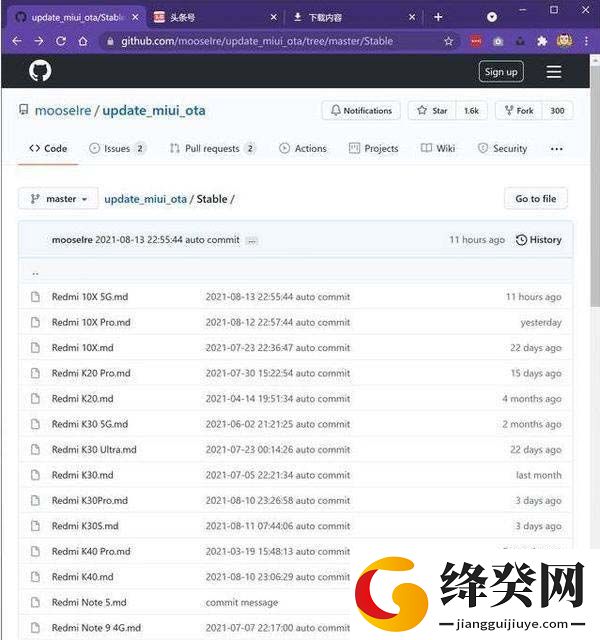600x640 pixels.
Task: Switch to the Issues tab
Action: [118, 149]
